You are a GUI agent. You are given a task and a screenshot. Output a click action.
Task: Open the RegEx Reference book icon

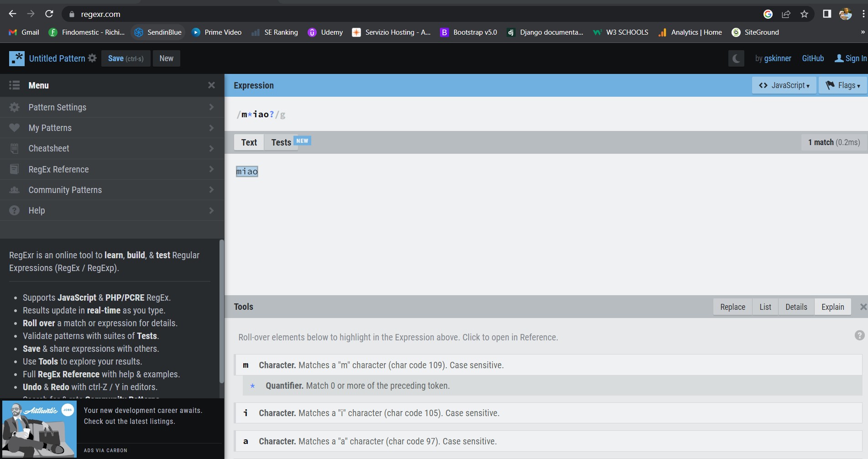pyautogui.click(x=14, y=169)
